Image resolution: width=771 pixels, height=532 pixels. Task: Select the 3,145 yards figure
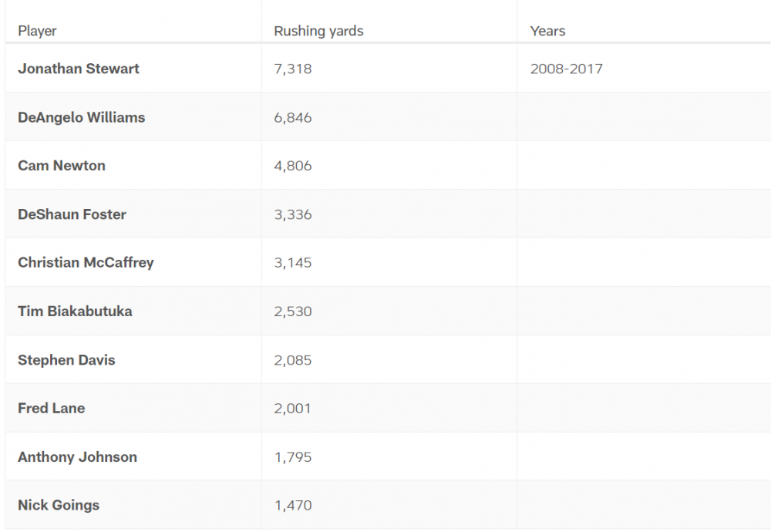coord(293,263)
